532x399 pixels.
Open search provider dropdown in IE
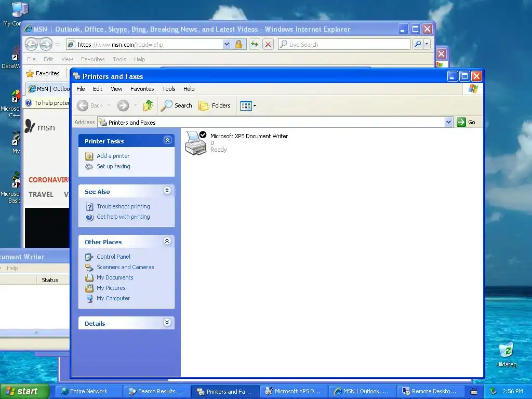tap(427, 44)
